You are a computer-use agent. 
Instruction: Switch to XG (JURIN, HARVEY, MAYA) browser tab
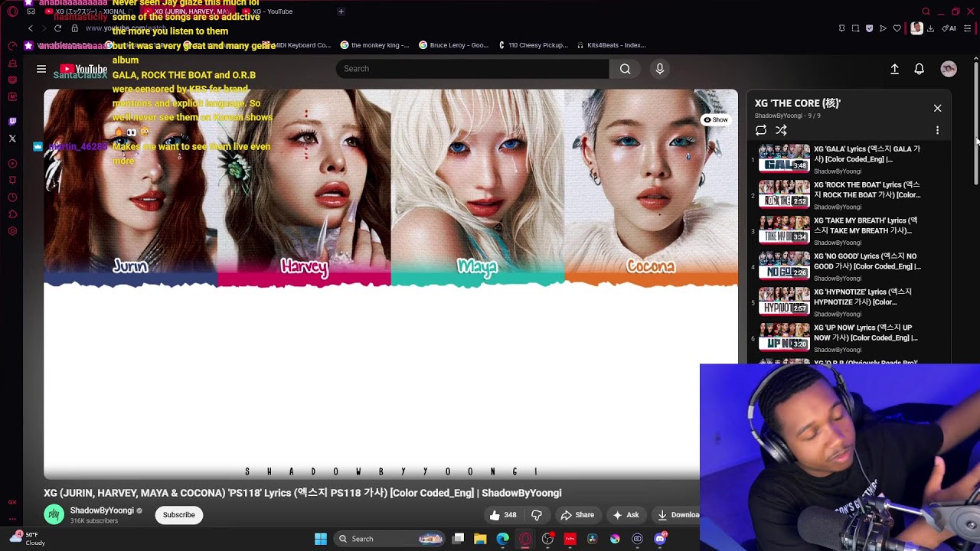pos(189,11)
